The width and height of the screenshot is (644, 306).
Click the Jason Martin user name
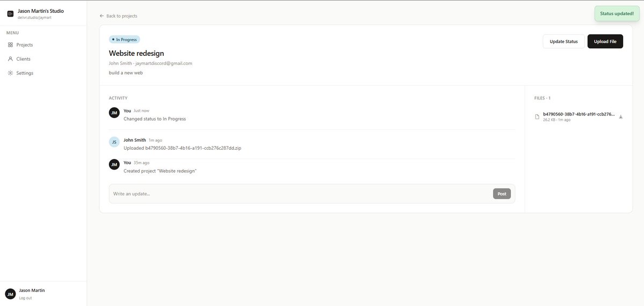point(32,290)
